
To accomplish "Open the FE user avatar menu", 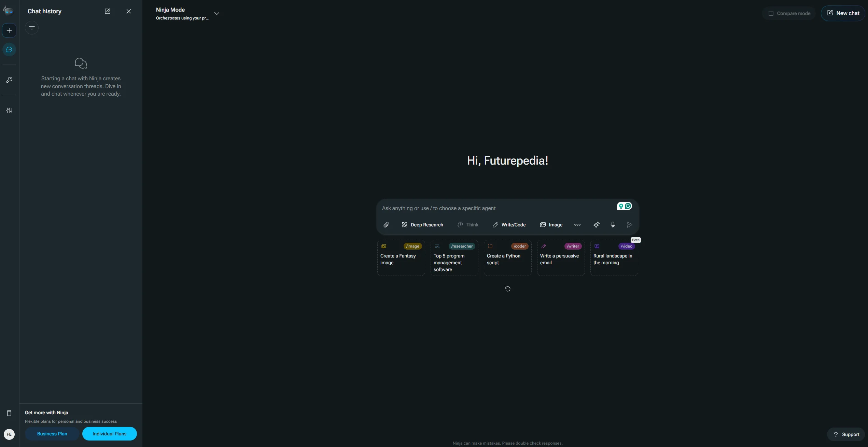I will tap(9, 434).
